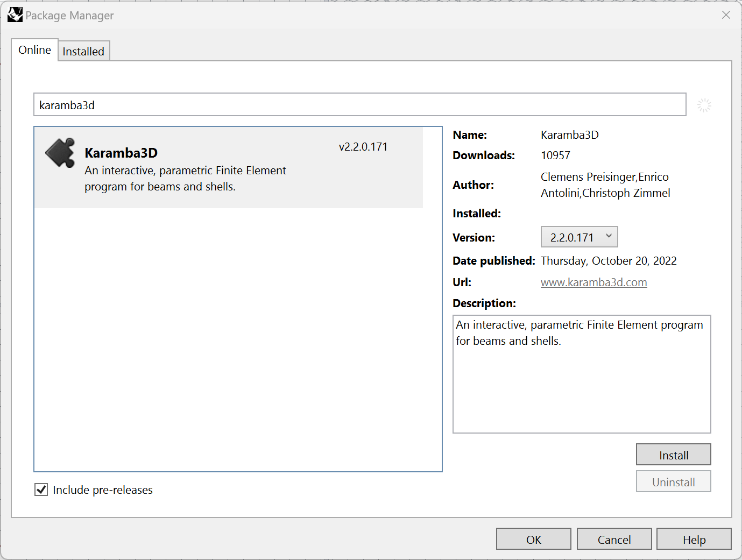Click the Rhino logo in title bar
Image resolution: width=742 pixels, height=560 pixels.
pos(15,15)
